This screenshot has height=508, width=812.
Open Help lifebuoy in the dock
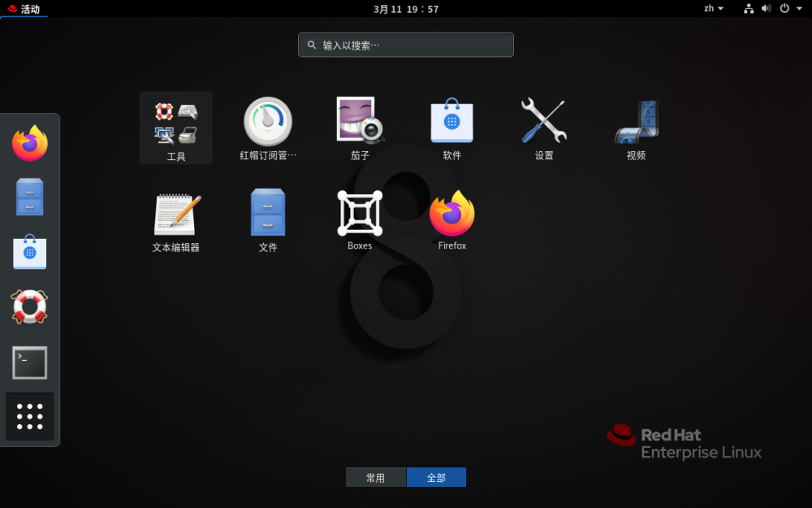click(x=29, y=307)
